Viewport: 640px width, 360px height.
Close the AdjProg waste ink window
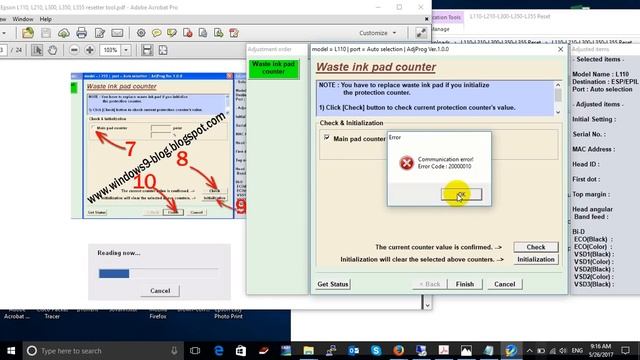pyautogui.click(x=560, y=49)
